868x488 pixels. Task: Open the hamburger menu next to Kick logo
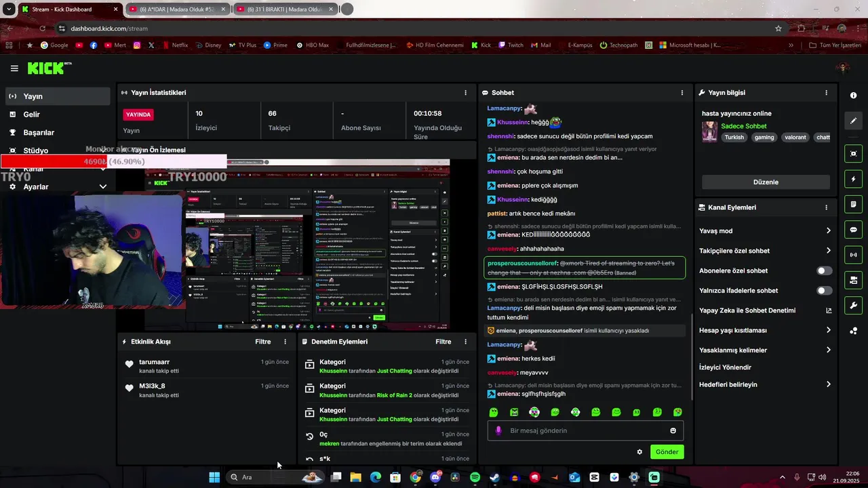[x=14, y=68]
